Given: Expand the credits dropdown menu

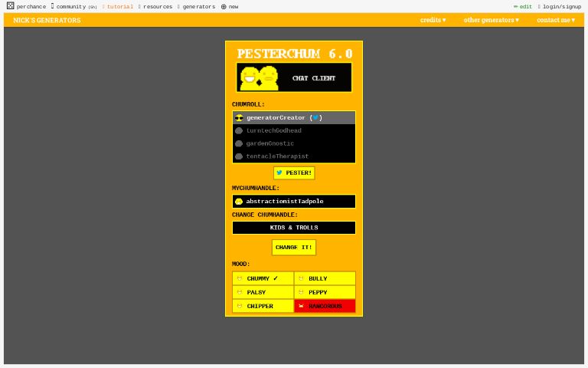Looking at the screenshot, I should pos(433,20).
